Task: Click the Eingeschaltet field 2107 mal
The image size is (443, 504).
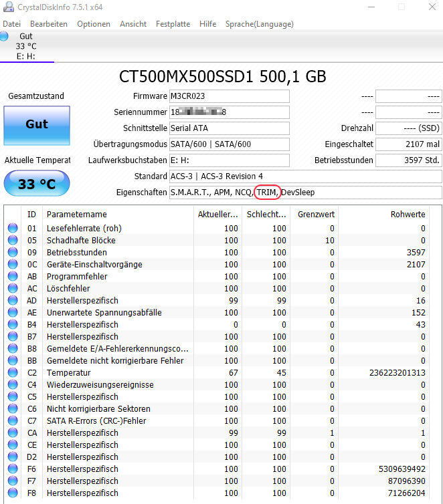Action: (x=409, y=144)
